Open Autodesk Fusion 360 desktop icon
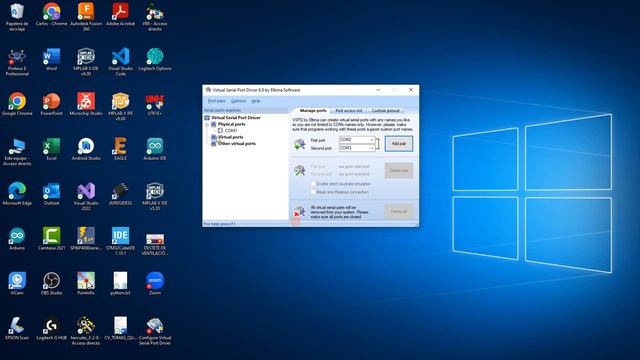This screenshot has height=360, width=640. [86, 17]
